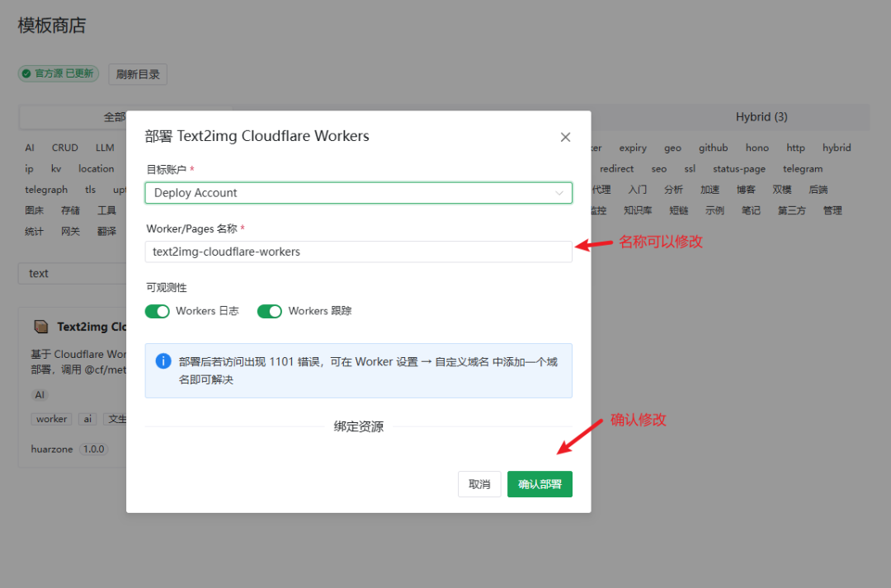The image size is (891, 588).
Task: Click the 确认部署 button
Action: point(540,484)
